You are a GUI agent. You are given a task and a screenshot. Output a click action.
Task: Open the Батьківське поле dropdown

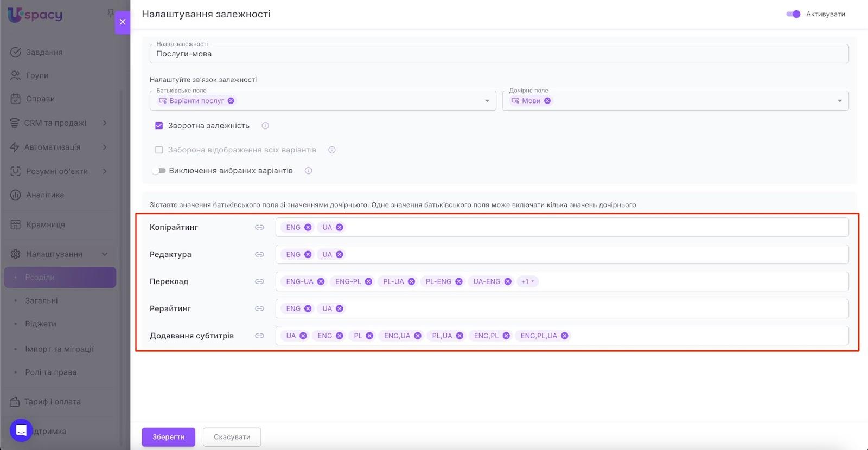[487, 101]
